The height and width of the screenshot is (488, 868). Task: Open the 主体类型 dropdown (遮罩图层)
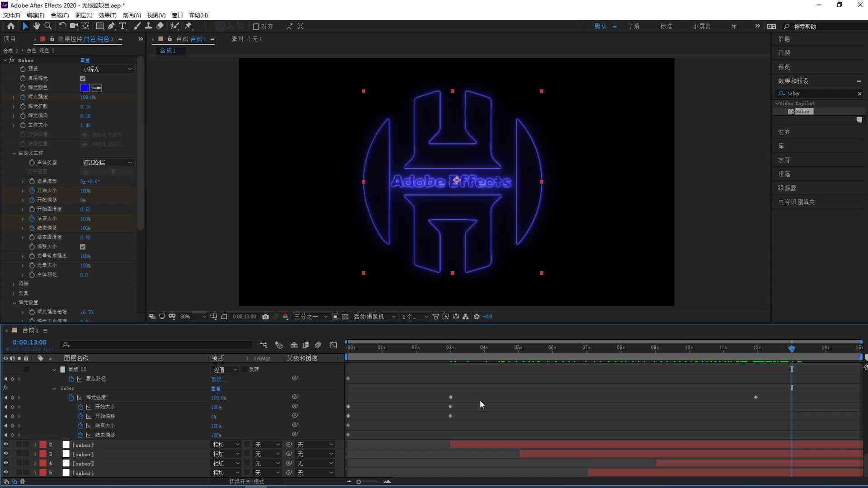[107, 162]
